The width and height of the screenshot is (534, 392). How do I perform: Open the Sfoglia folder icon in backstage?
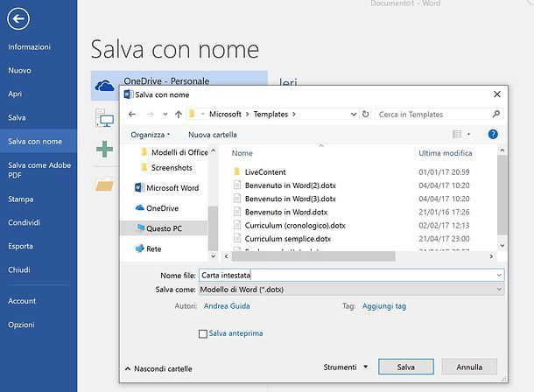[x=104, y=184]
